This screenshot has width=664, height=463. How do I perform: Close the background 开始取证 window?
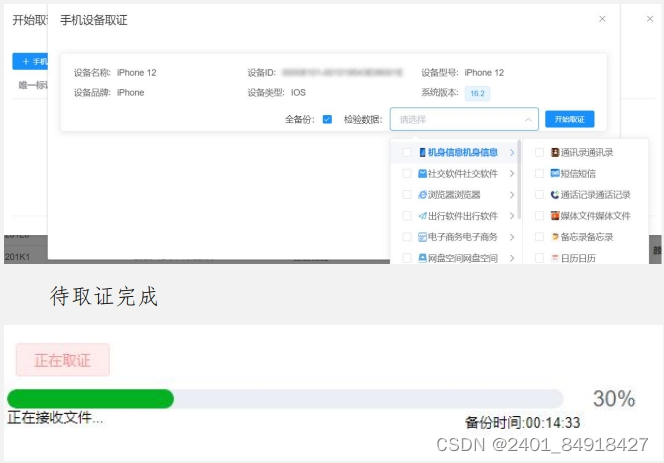pyautogui.click(x=650, y=19)
